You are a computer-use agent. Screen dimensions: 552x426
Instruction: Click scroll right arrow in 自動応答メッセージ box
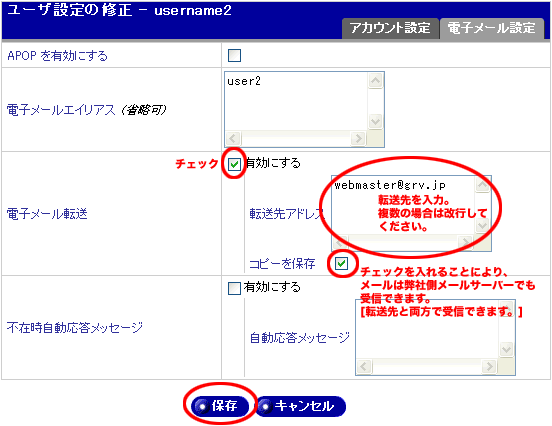(x=489, y=367)
